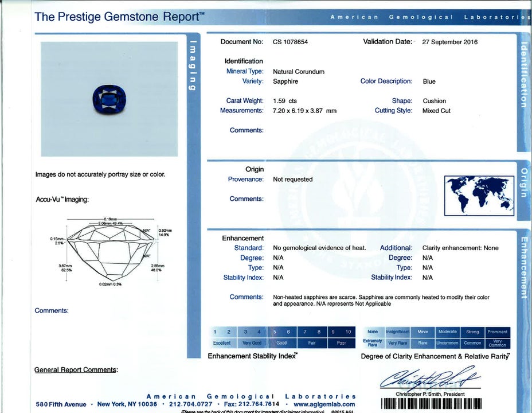
Task: Click the barcode under the signature
Action: point(431,403)
